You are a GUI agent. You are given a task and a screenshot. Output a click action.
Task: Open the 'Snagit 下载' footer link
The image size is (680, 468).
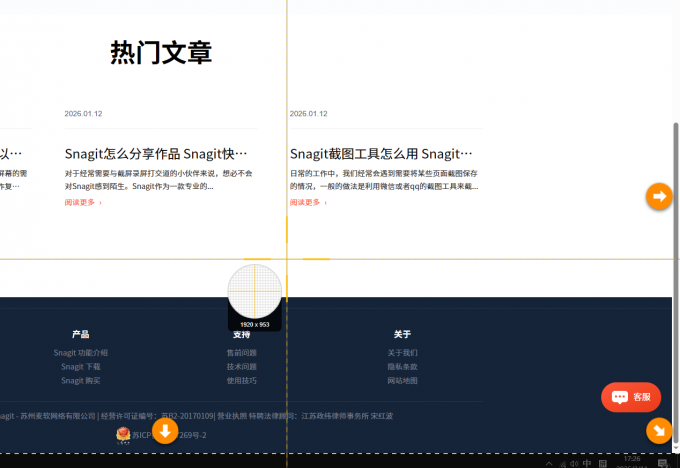(x=81, y=367)
